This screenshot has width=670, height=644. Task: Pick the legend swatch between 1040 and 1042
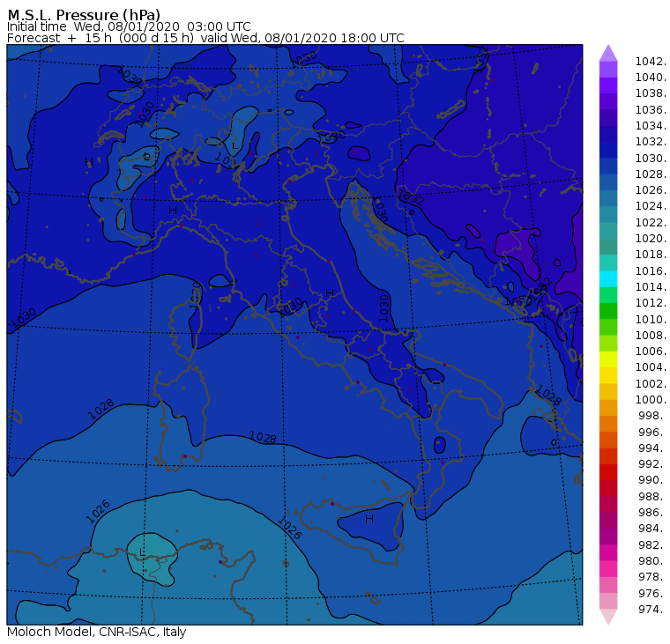pyautogui.click(x=608, y=70)
